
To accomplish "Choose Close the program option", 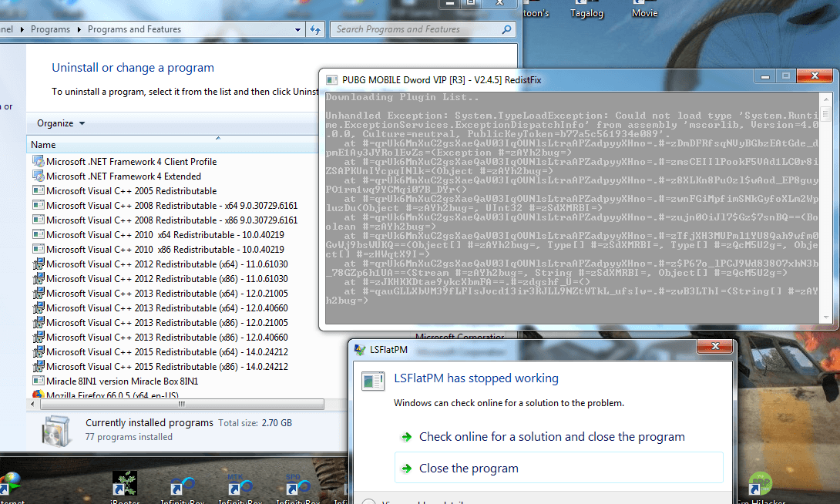I will [x=559, y=468].
